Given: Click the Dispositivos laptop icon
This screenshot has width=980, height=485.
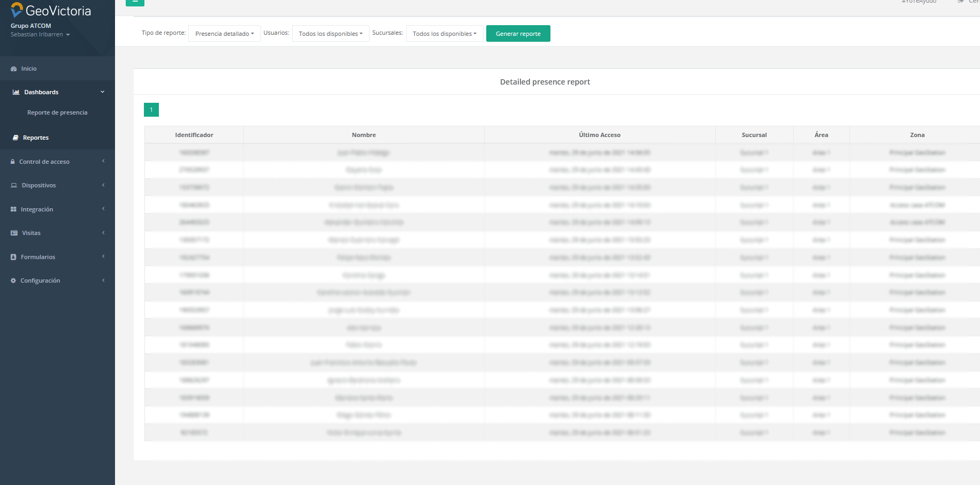Looking at the screenshot, I should point(14,186).
